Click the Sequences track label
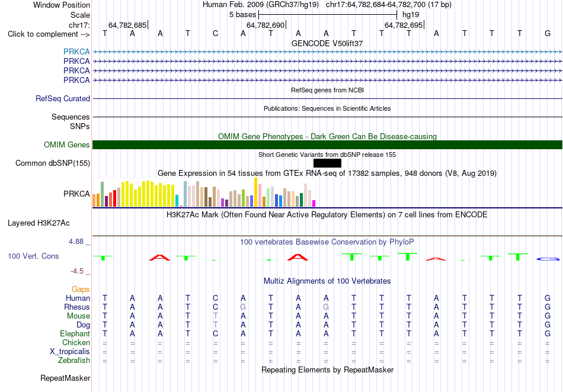The height and width of the screenshot is (392, 563). click(71, 117)
